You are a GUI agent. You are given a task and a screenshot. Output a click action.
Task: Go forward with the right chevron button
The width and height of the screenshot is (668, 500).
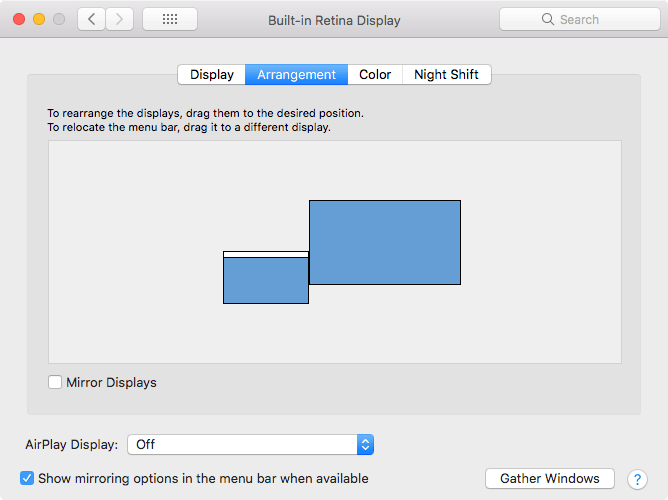pyautogui.click(x=119, y=19)
